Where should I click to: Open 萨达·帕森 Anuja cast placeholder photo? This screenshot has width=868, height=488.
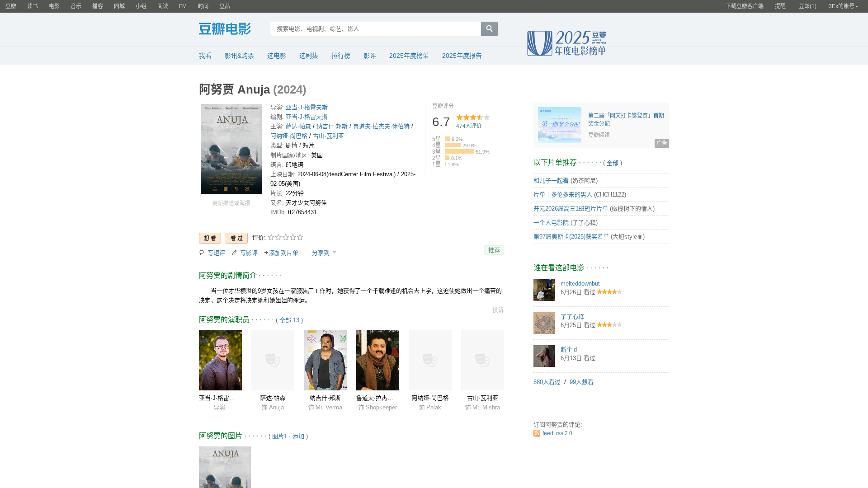coord(273,361)
